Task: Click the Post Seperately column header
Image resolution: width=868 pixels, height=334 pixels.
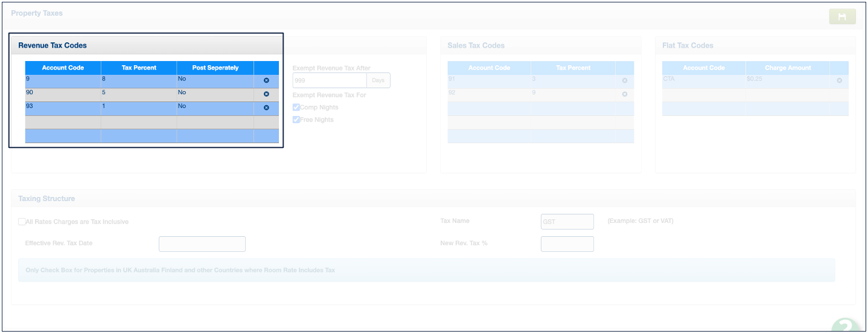Action: click(x=215, y=68)
